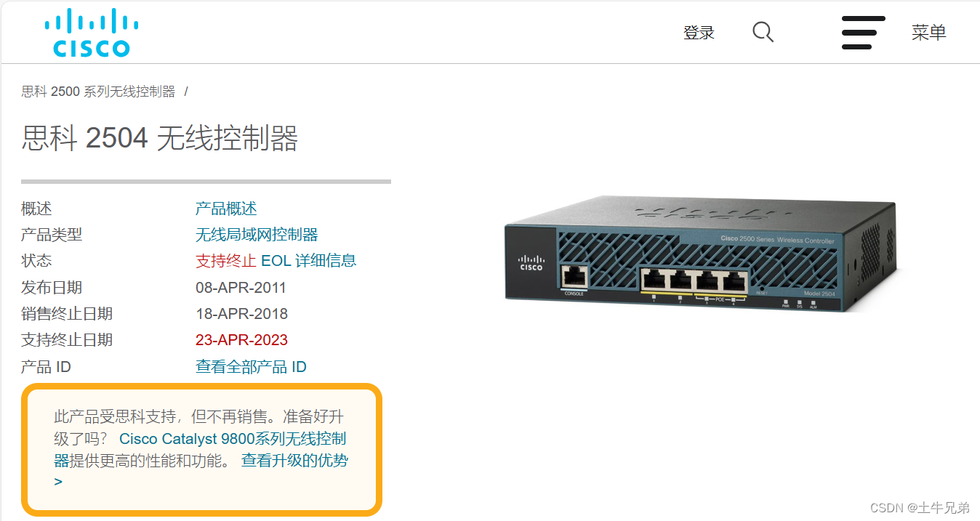Open 查看全部产品 ID link
This screenshot has height=521, width=980.
click(x=251, y=367)
